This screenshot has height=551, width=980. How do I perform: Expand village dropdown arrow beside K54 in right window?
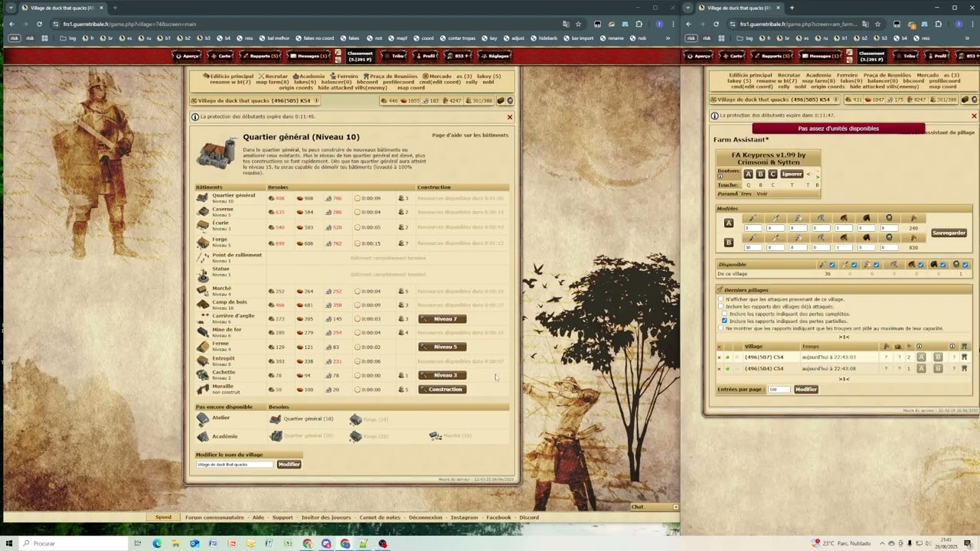tap(835, 99)
